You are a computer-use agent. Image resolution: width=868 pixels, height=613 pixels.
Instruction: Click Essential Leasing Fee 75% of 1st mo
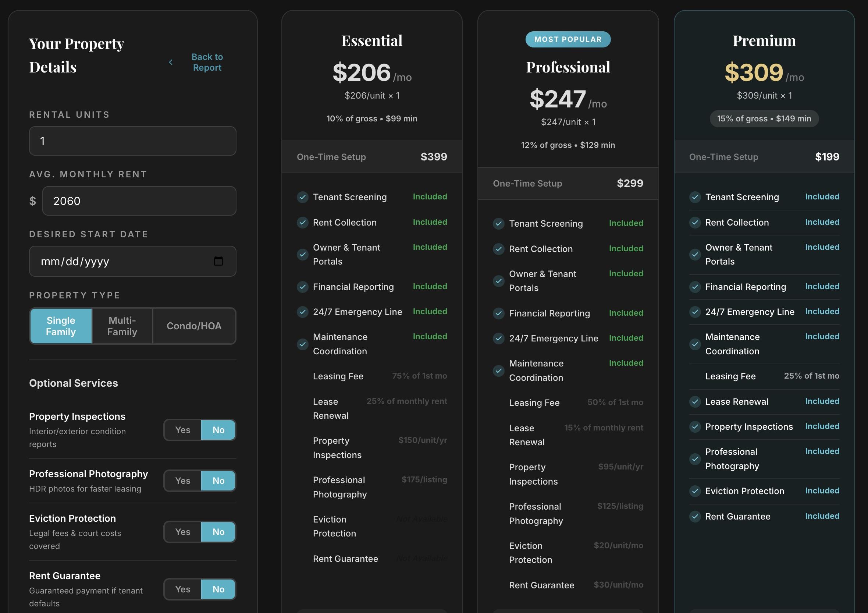click(419, 376)
